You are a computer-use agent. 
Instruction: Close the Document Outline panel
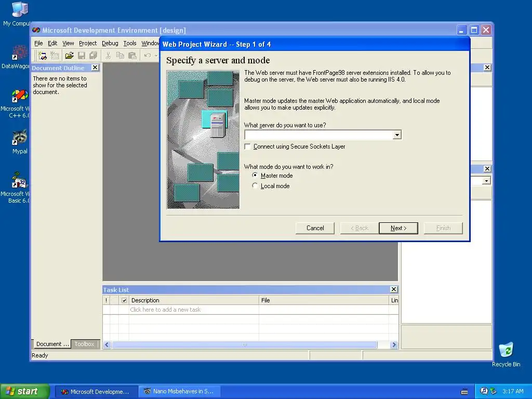(x=96, y=68)
